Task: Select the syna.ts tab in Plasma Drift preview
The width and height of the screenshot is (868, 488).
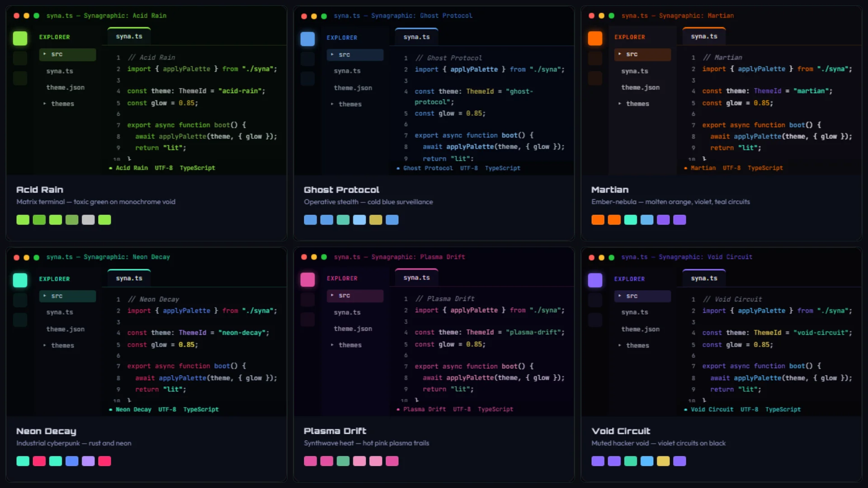Action: [x=416, y=277]
